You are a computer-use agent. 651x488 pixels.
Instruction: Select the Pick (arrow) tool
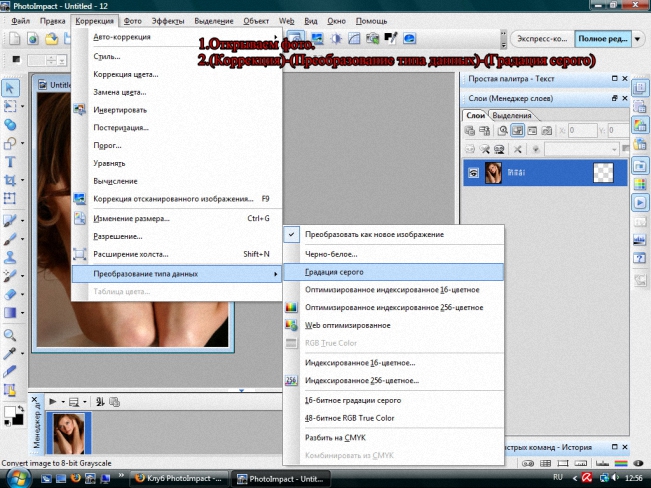pos(10,88)
